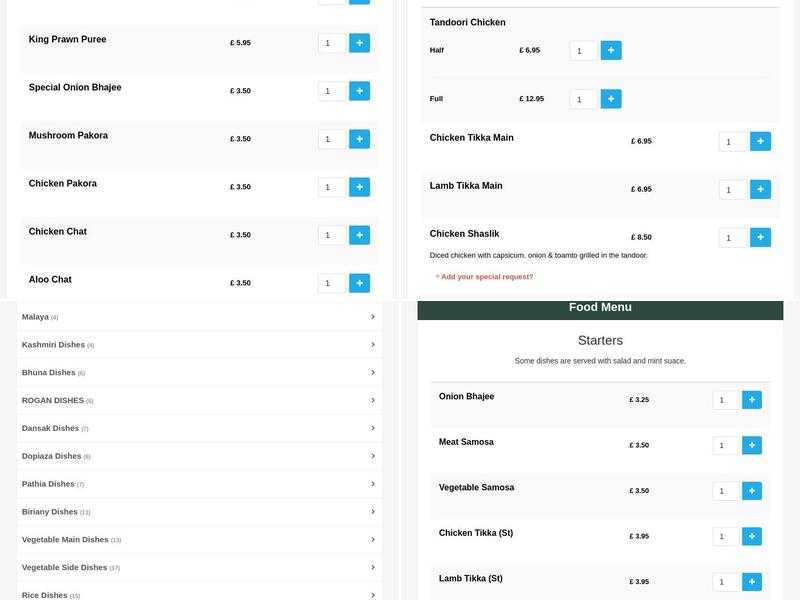Add Chicken Tikka (St) using plus button
This screenshot has width=800, height=600.
751,536
